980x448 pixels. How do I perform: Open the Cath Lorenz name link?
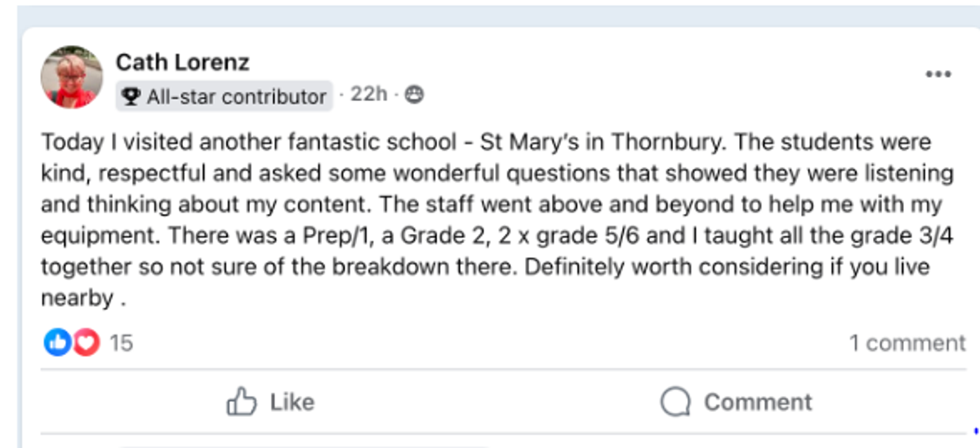[x=182, y=61]
